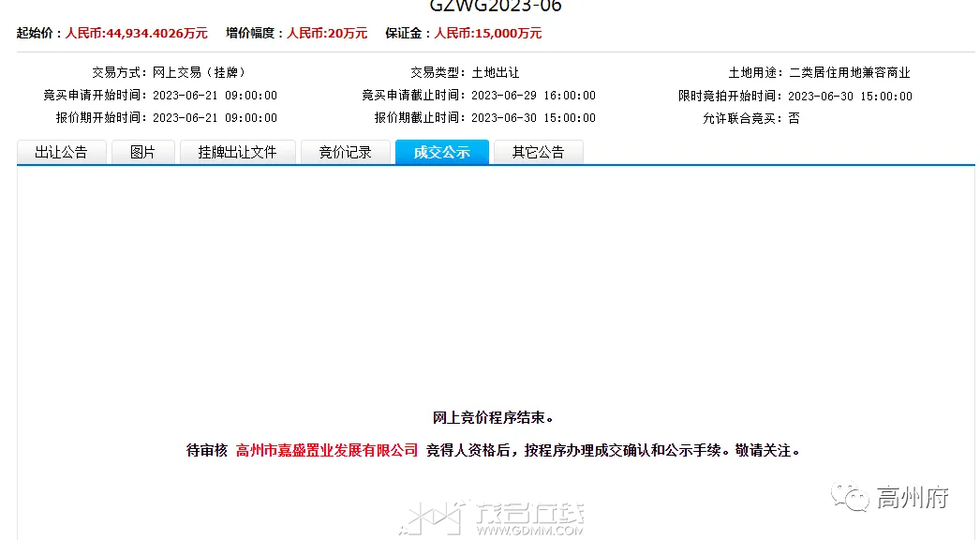Click the 报价期截止时间 value 2023-06-30 15:00:00
Image resolution: width=980 pixels, height=540 pixels.
click(533, 117)
